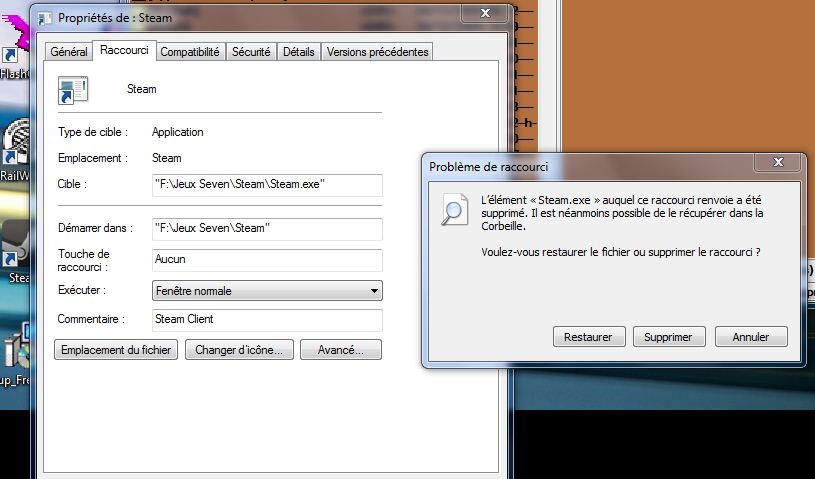
Task: Close the Problème de raccourci dialog
Action: pos(778,162)
